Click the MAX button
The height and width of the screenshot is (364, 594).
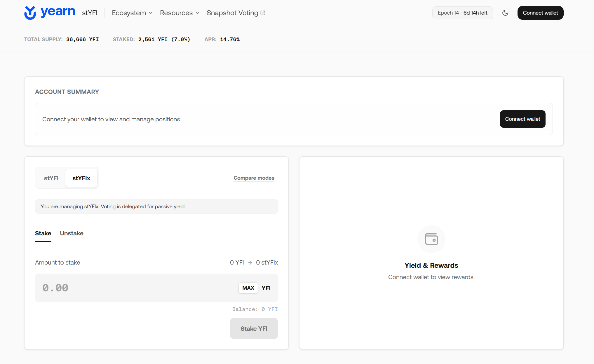click(248, 288)
